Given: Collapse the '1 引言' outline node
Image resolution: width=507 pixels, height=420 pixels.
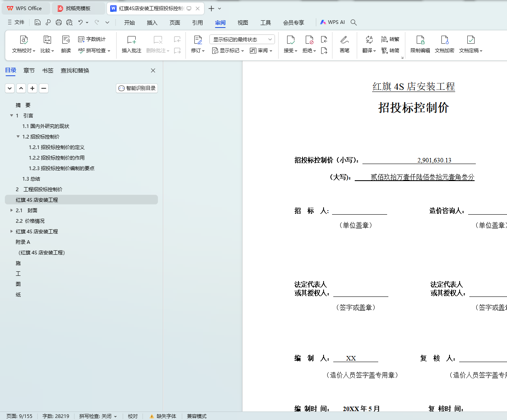Looking at the screenshot, I should click(11, 115).
